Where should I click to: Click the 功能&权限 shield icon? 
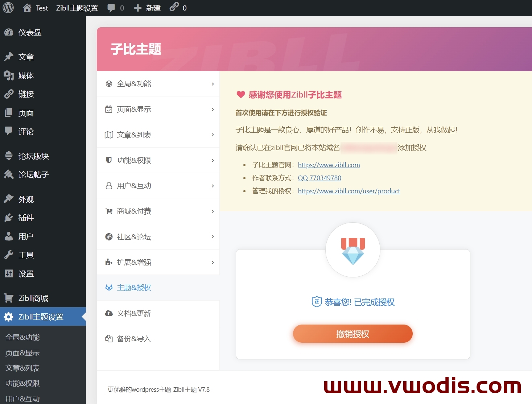coord(108,160)
